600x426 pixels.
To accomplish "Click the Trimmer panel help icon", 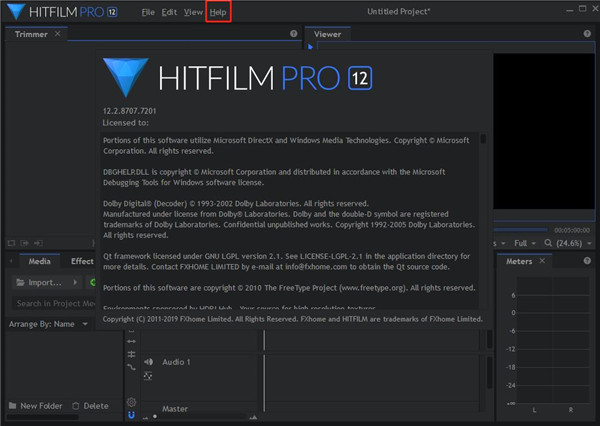I will click(x=293, y=34).
